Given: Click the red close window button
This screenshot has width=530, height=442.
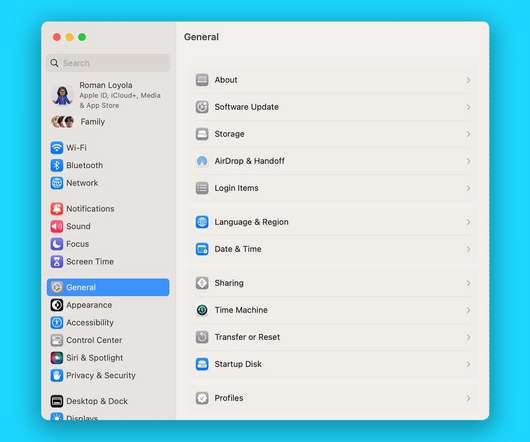Looking at the screenshot, I should tap(57, 37).
